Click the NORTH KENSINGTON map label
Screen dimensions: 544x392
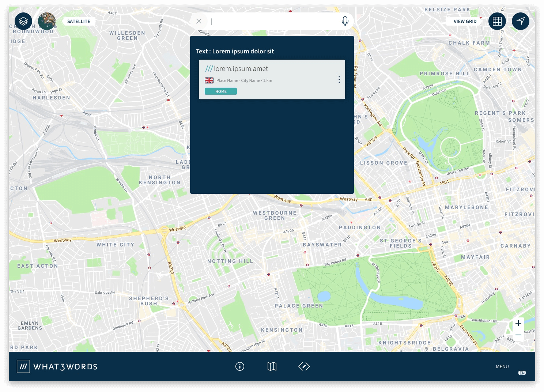(x=160, y=180)
